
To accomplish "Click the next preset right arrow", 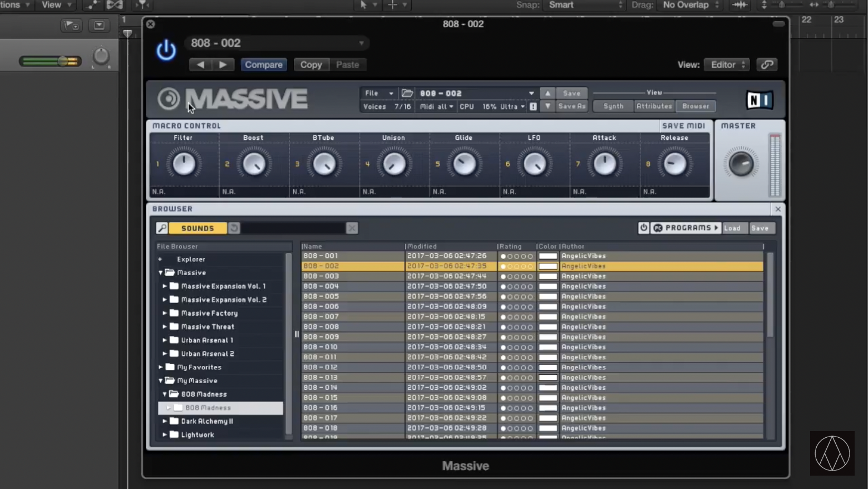I will coord(223,65).
